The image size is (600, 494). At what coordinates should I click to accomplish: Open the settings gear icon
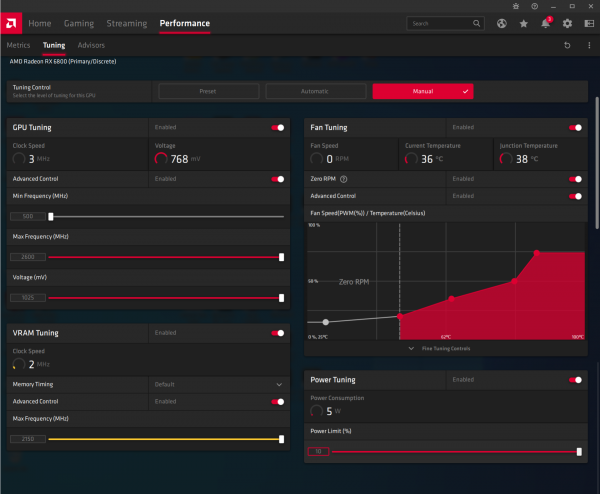(x=567, y=24)
